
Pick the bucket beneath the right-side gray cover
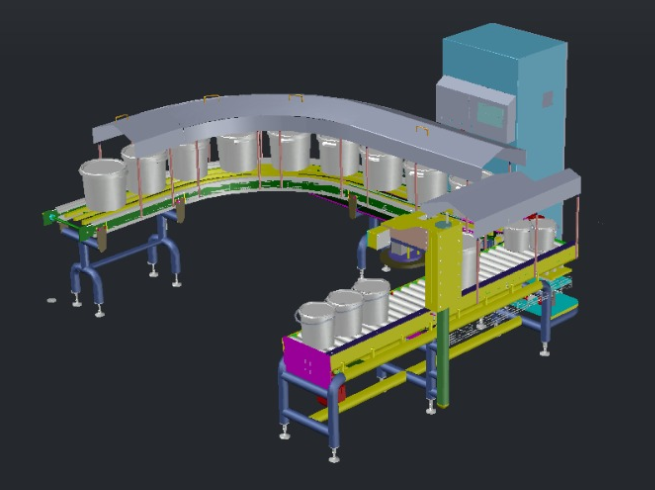coord(523,236)
